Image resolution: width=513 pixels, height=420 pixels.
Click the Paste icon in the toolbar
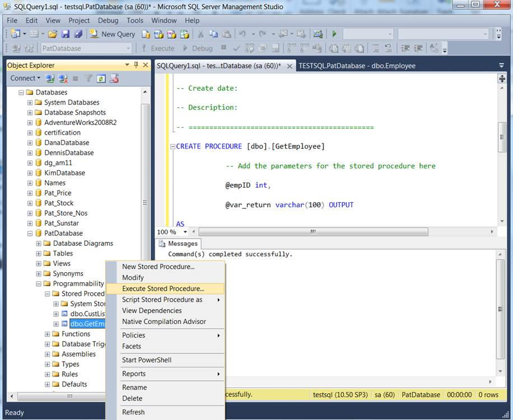tap(226, 34)
